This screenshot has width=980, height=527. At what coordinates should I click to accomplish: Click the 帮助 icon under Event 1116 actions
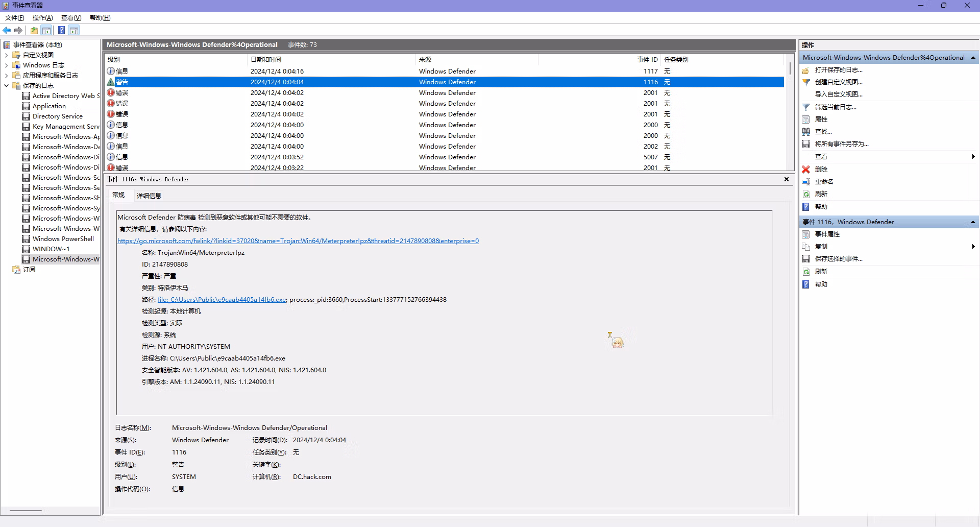pyautogui.click(x=806, y=284)
